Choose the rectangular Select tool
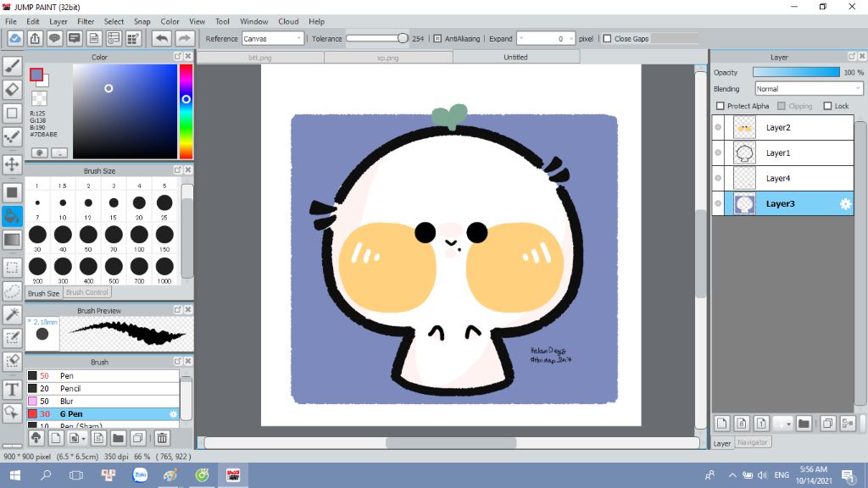Screen dimensions: 868x488 12,268
